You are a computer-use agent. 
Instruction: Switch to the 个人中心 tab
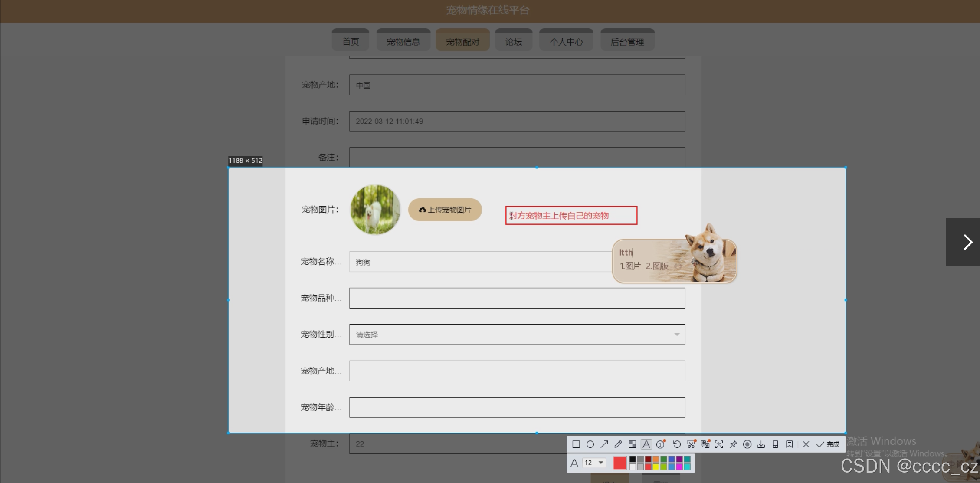click(566, 42)
